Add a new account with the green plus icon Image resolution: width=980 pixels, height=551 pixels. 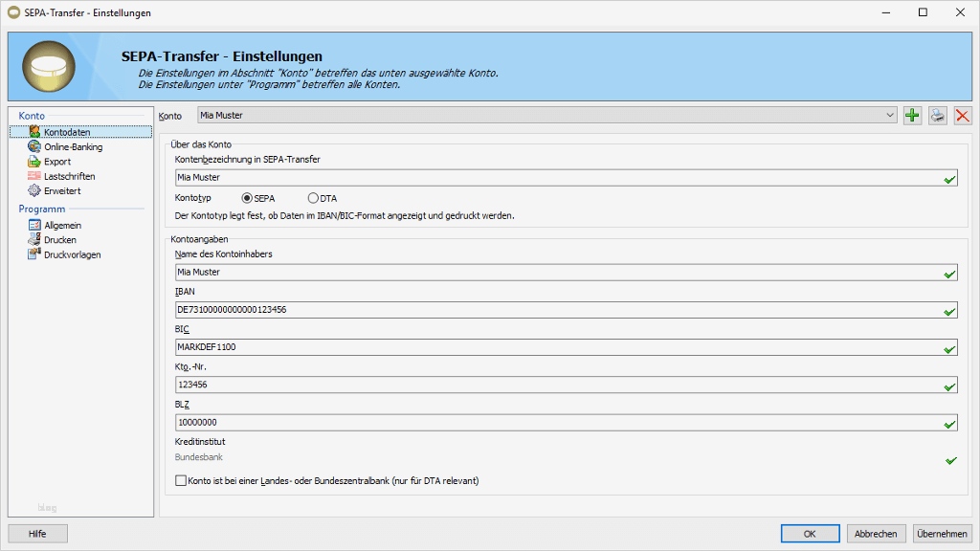coord(910,115)
